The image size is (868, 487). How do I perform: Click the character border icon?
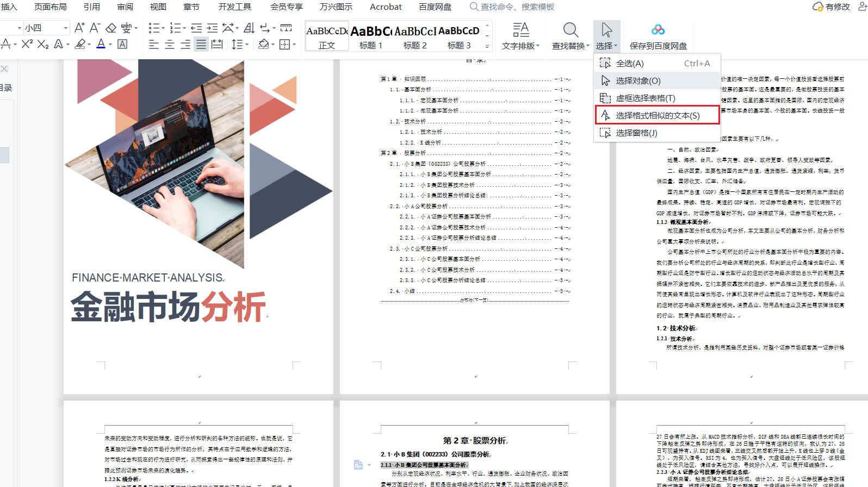(123, 45)
